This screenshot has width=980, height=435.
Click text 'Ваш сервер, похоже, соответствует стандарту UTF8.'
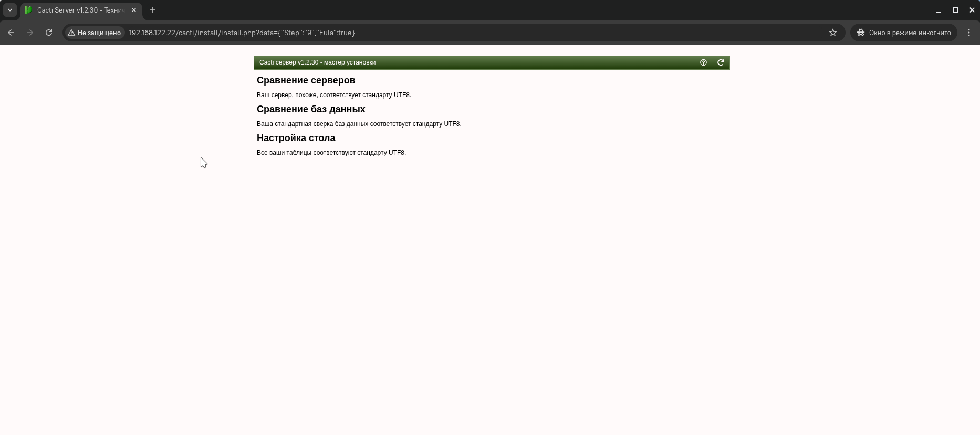[334, 95]
